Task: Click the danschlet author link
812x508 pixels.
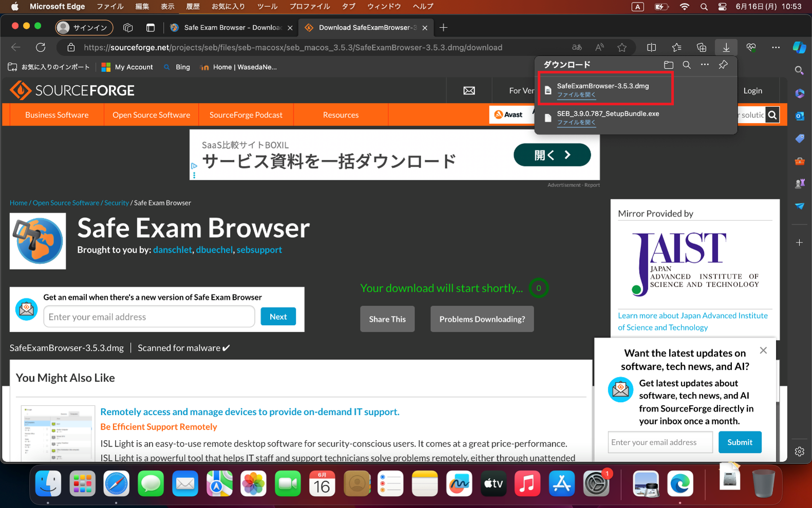Action: (173, 250)
